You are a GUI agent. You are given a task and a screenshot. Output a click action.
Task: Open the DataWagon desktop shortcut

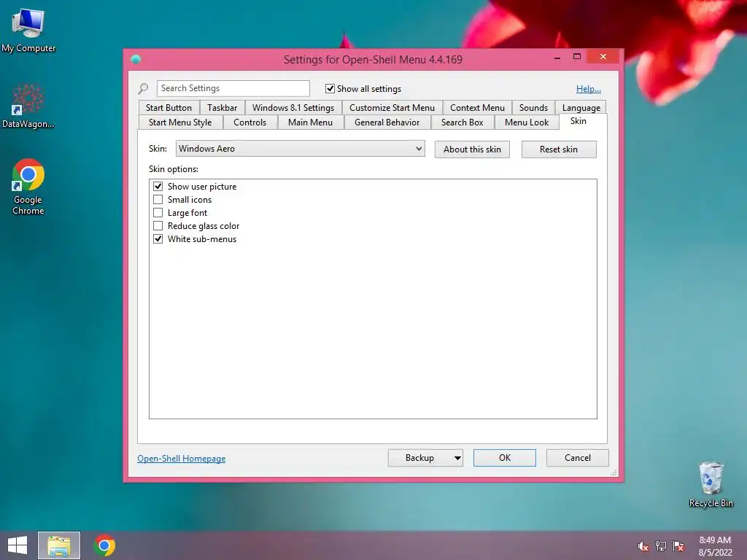(28, 106)
